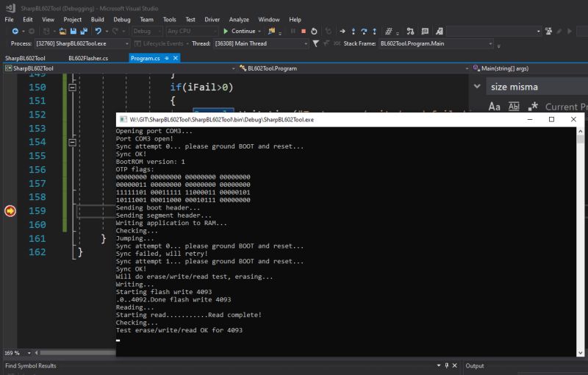Click the red Stop Debugging icon
Screen dimensions: 588x375
click(x=304, y=31)
